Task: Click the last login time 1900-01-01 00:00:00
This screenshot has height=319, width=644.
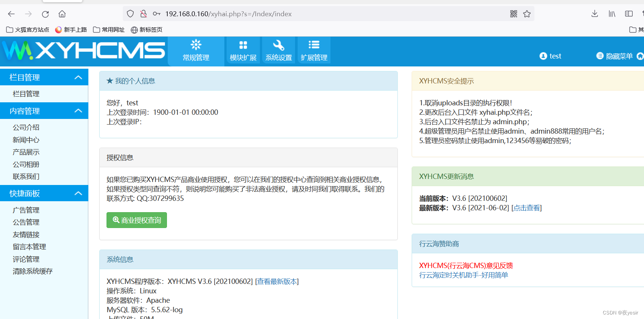Action: [x=185, y=112]
